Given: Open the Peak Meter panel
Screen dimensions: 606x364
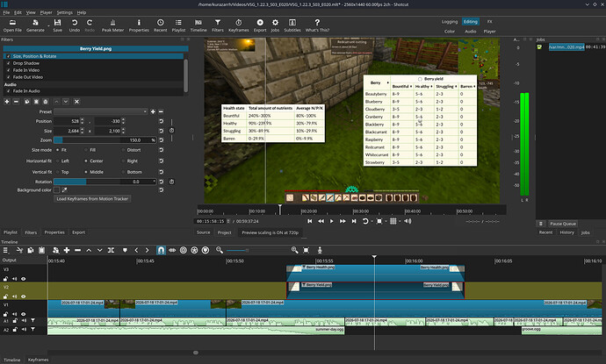Looking at the screenshot, I should 112,25.
